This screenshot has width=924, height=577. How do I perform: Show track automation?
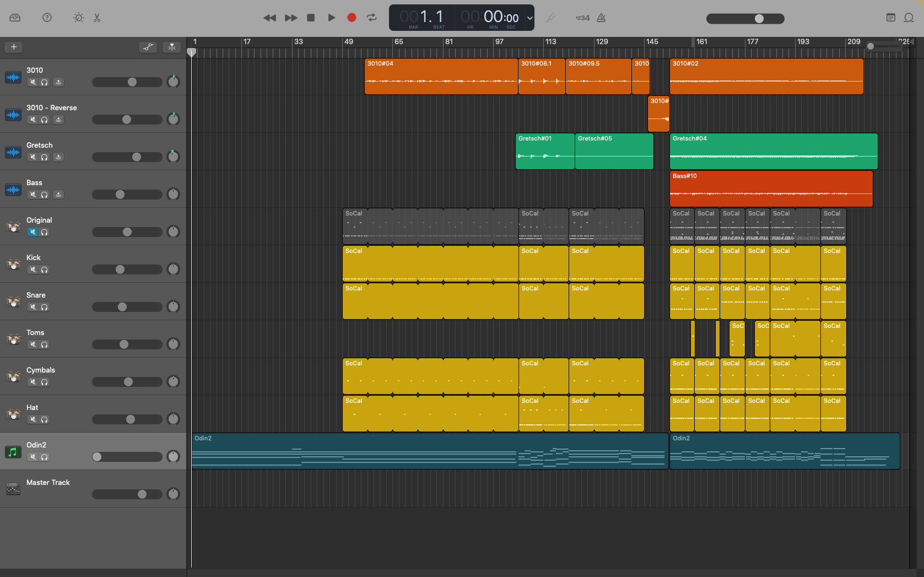click(148, 47)
